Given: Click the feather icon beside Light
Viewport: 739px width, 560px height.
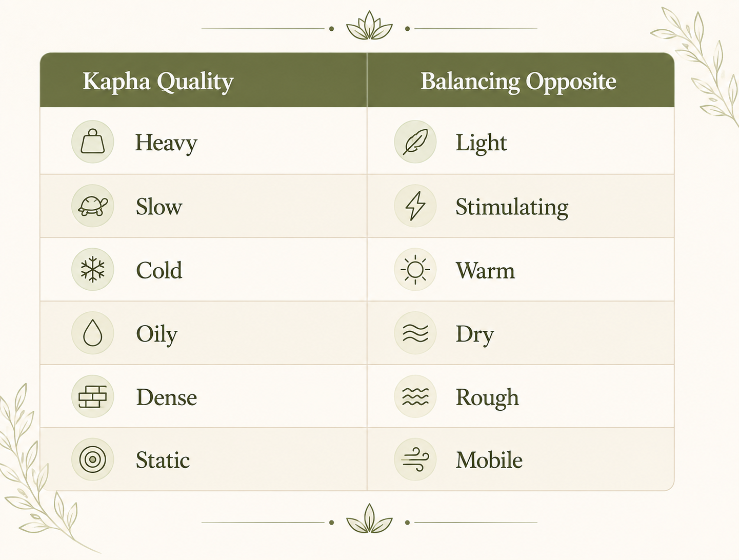Looking at the screenshot, I should pos(415,142).
